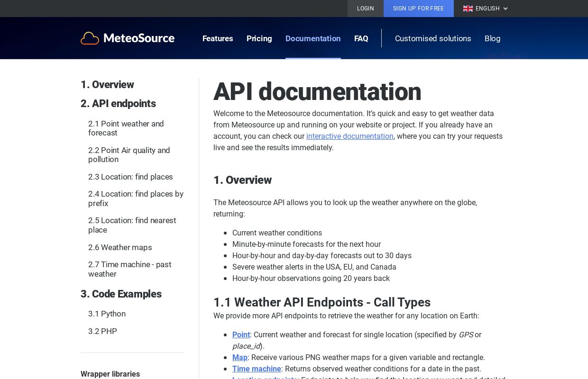
Task: Open the FAQ nav item
Action: (x=361, y=38)
